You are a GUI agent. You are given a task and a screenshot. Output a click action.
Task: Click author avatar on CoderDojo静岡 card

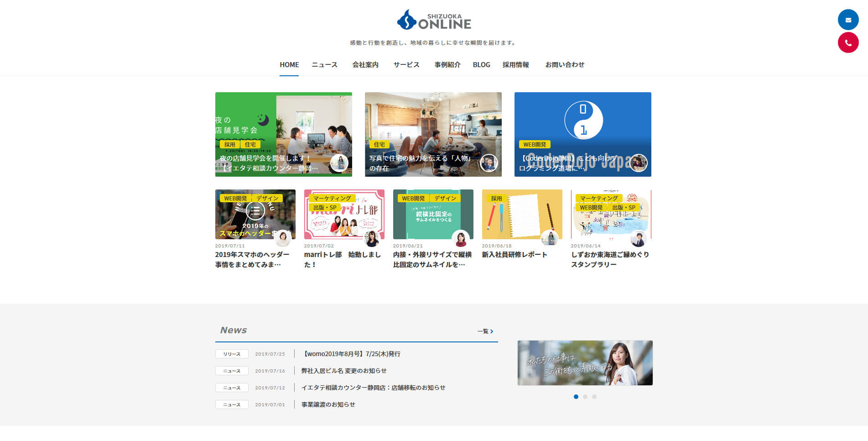pyautogui.click(x=638, y=163)
